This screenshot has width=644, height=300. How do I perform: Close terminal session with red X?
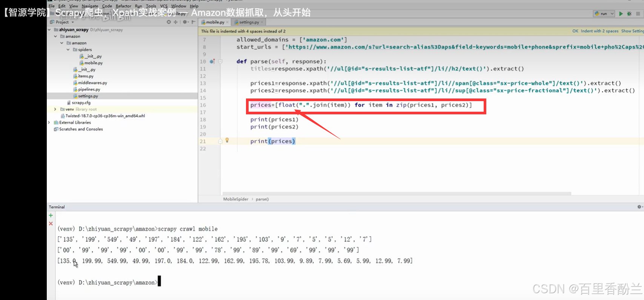point(51,223)
